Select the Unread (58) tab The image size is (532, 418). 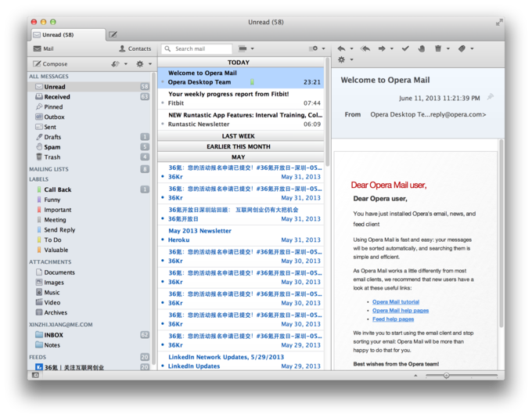pos(69,34)
